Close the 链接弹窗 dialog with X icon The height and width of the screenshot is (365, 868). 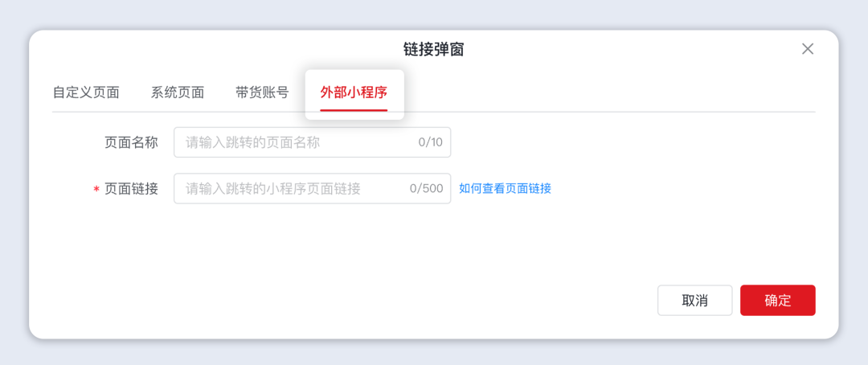pos(808,49)
